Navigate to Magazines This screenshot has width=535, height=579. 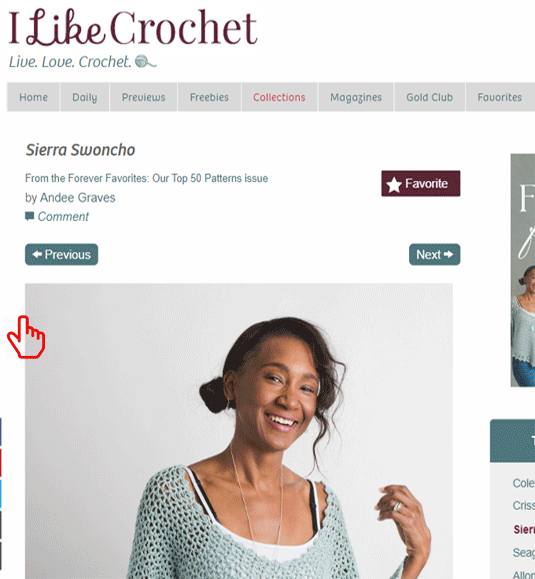pos(356,97)
